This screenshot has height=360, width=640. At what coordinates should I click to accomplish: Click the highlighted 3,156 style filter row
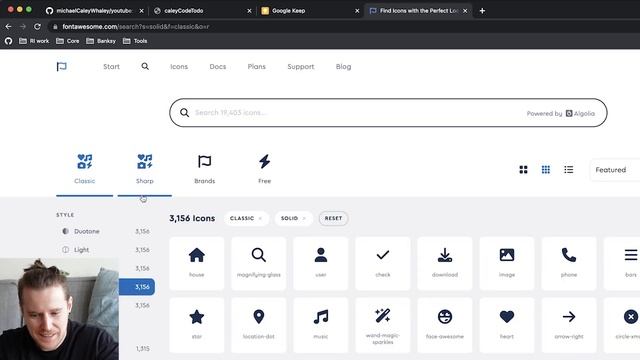(137, 287)
